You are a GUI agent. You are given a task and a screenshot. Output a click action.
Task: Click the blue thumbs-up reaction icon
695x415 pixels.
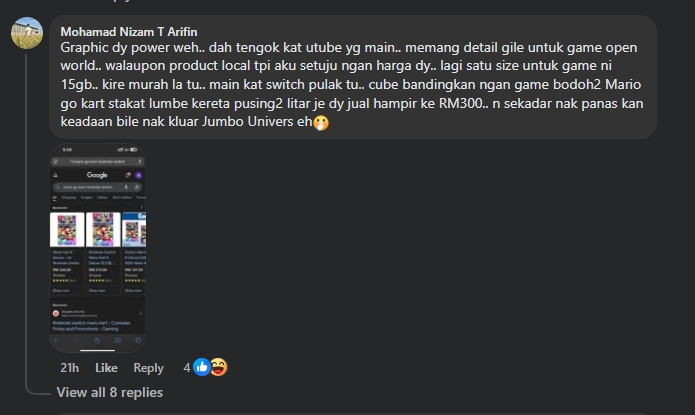pyautogui.click(x=202, y=367)
